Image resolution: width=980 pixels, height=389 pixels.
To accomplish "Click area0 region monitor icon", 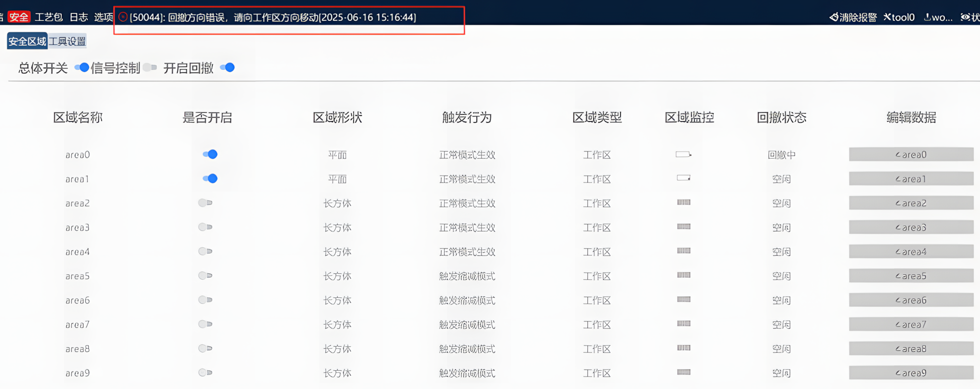I will [x=684, y=154].
